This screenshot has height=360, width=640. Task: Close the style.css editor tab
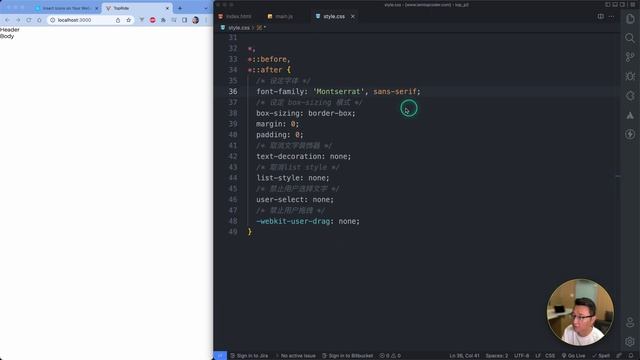(353, 16)
